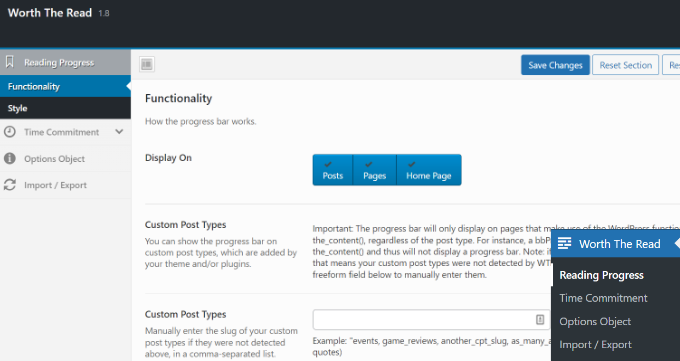Click the clock icon beside Time Commitment
This screenshot has width=680, height=361.
[10, 132]
